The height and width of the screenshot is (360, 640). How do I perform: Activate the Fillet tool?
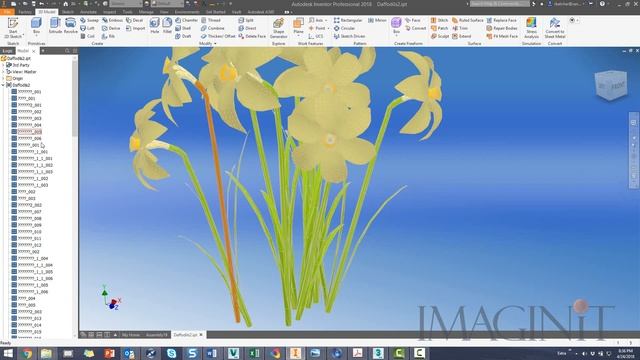coord(167,26)
